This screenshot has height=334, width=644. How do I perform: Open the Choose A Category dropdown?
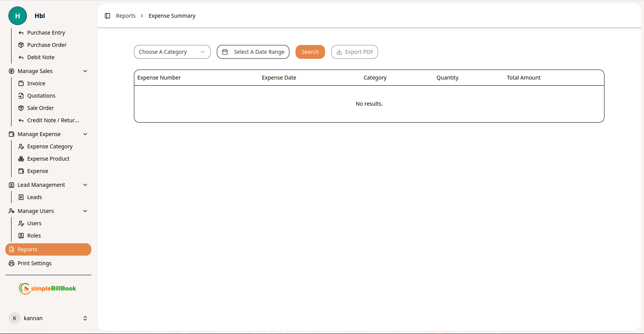[172, 52]
